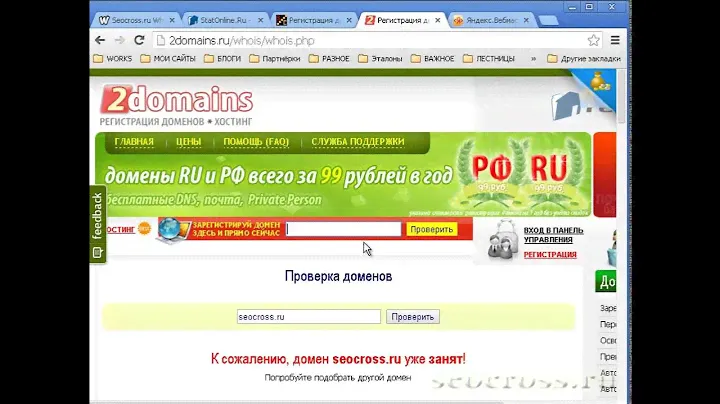Open the Chrome menu icon
This screenshot has width=720, height=404.
click(x=615, y=40)
